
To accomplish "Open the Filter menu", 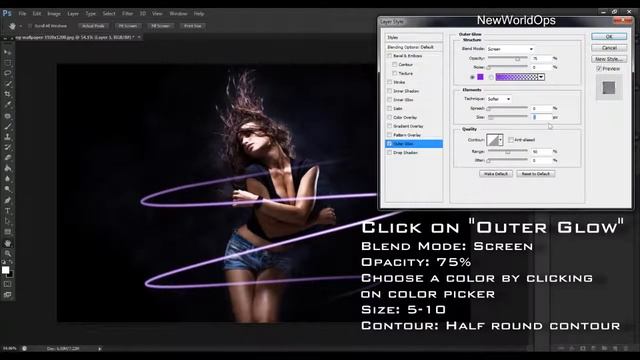I will (127, 13).
